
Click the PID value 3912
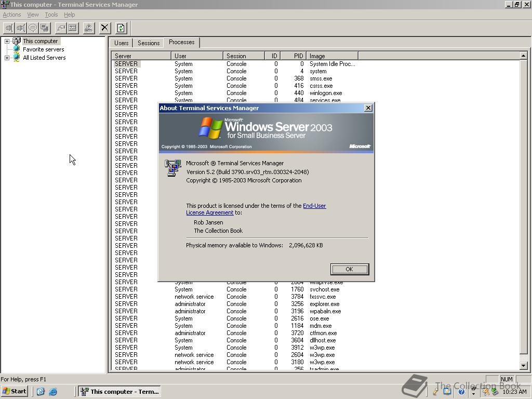click(x=297, y=348)
